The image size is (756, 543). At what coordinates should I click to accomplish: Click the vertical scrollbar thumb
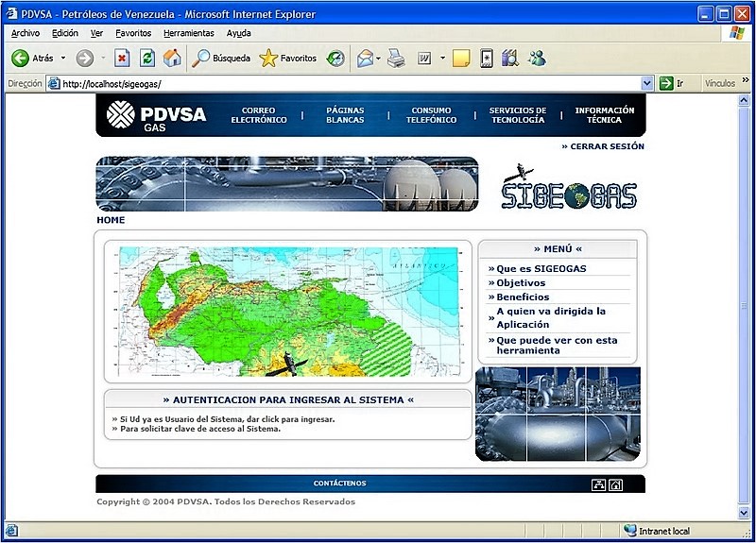pyautogui.click(x=744, y=305)
